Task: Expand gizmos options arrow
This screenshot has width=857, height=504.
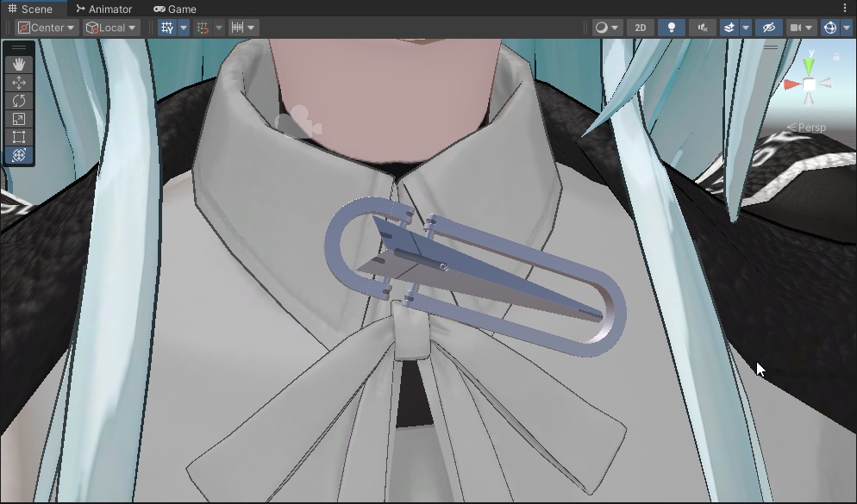Action: 847,28
